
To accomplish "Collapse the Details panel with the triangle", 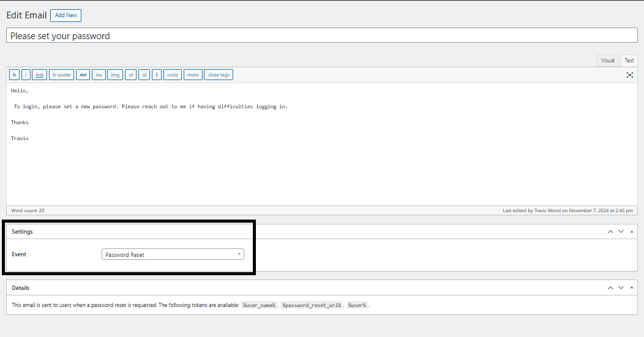I will coord(632,287).
